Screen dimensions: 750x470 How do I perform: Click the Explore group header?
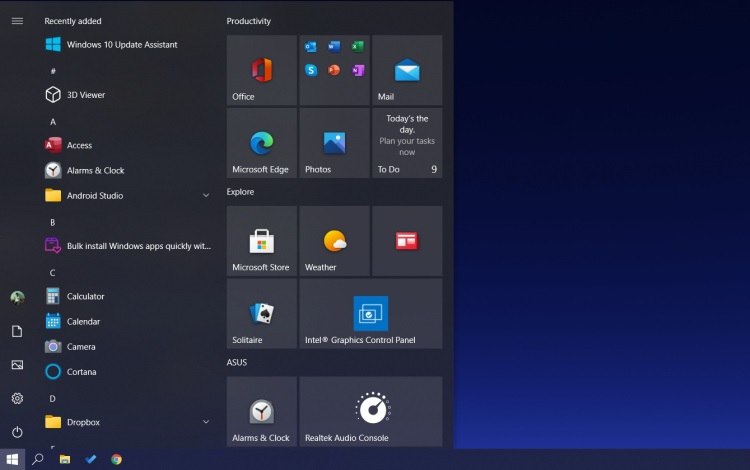240,192
